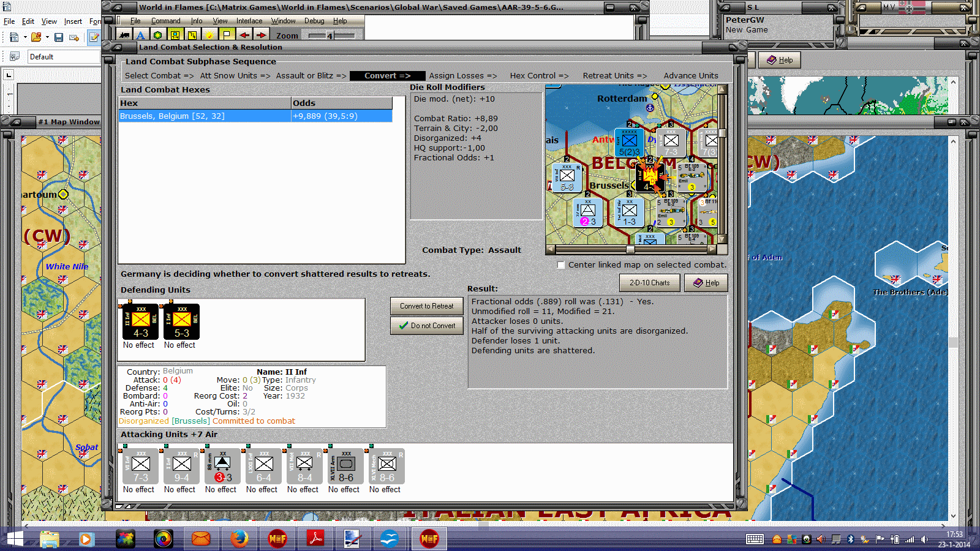The width and height of the screenshot is (980, 551).
Task: Click the red right arrow toolbar icon
Action: (261, 36)
